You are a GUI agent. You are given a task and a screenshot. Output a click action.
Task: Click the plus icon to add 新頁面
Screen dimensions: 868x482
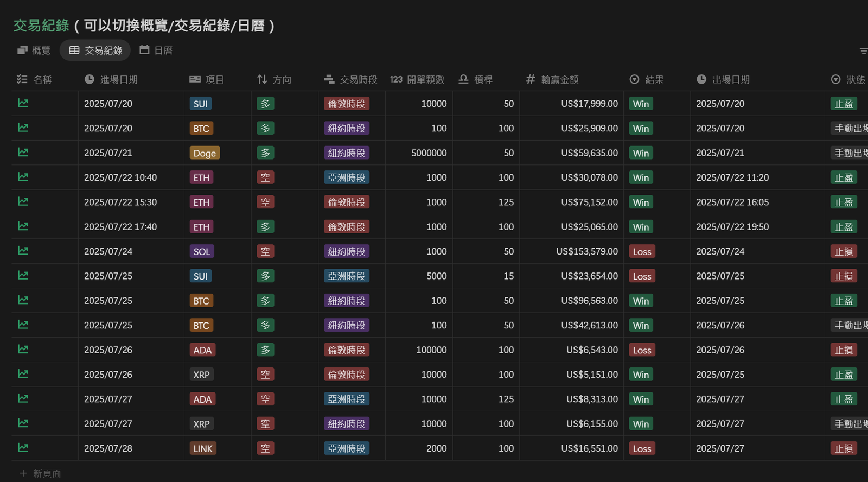pyautogui.click(x=23, y=473)
